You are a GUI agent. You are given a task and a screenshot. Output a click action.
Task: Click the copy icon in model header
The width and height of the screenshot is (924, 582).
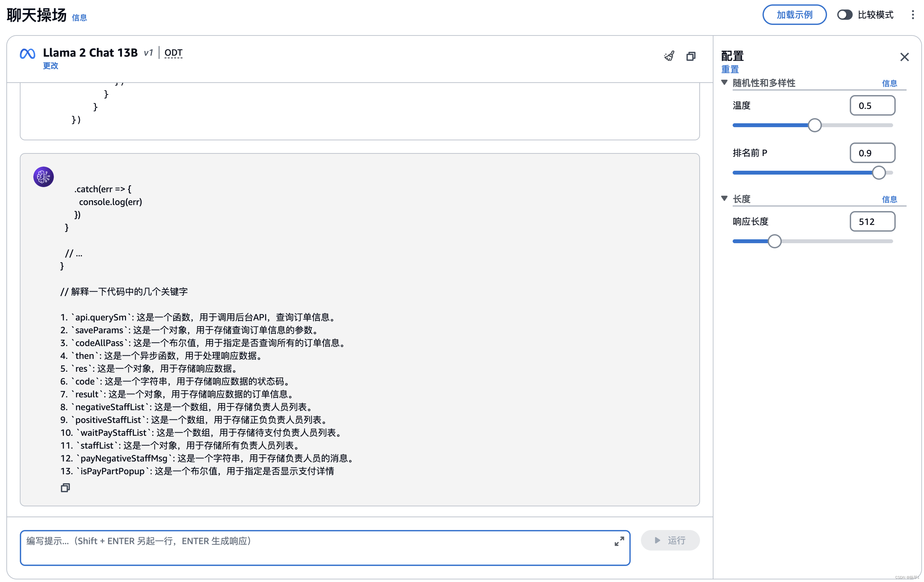coord(691,56)
